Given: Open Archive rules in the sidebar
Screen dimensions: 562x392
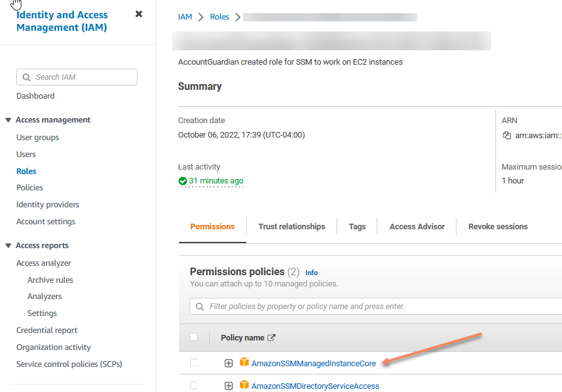Looking at the screenshot, I should click(x=50, y=280).
